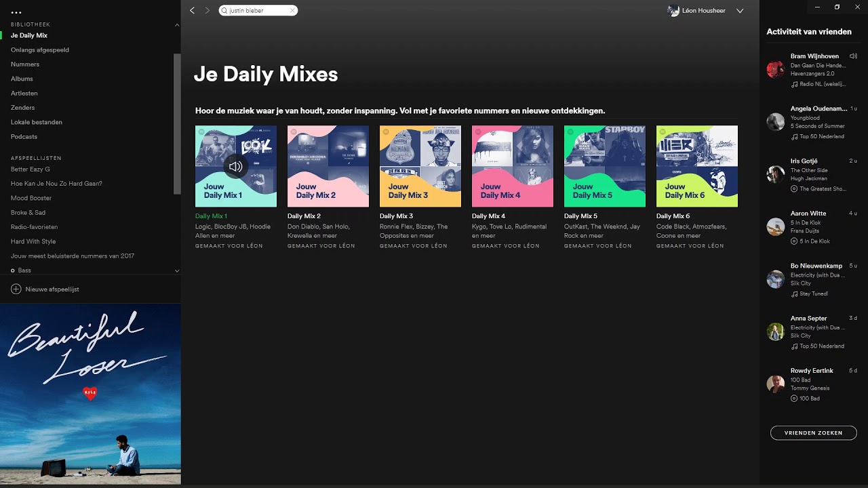Open Stay Tuned! playlist under Bo Nieuwenkamp
The width and height of the screenshot is (868, 488).
(x=814, y=294)
